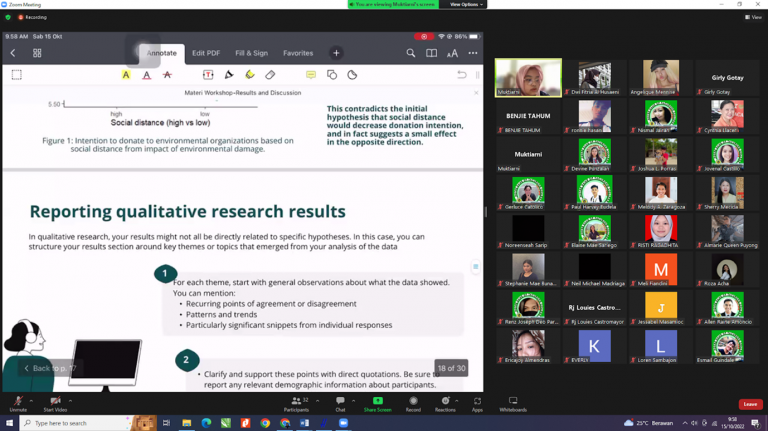Unmute the microphone in Zoom
Viewport: 768px width, 431px height.
pyautogui.click(x=18, y=404)
